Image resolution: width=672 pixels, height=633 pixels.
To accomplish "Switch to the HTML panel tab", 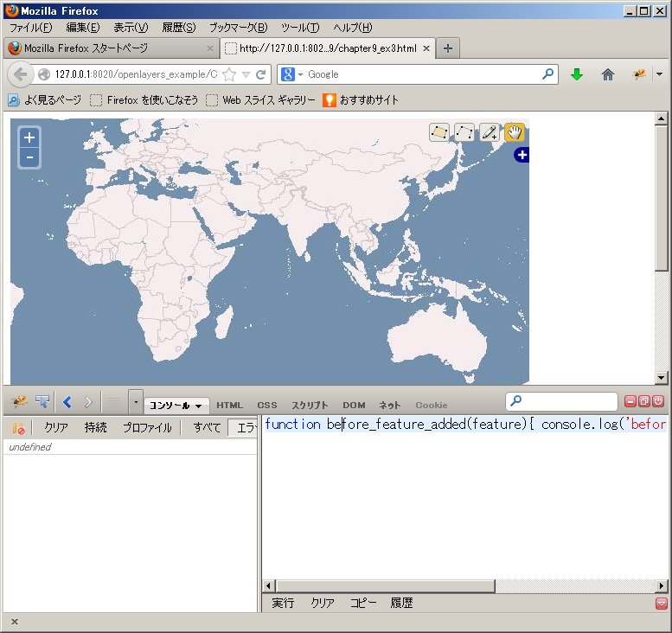I will (x=229, y=405).
